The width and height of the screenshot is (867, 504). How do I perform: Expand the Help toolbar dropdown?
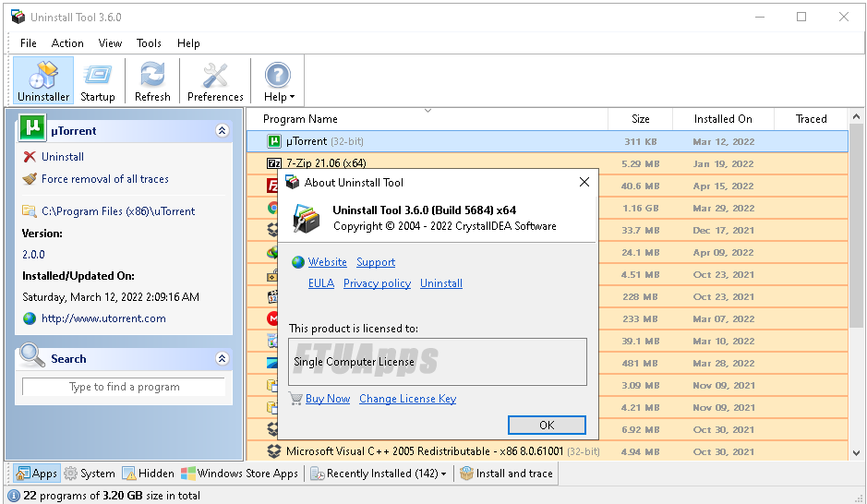(278, 80)
